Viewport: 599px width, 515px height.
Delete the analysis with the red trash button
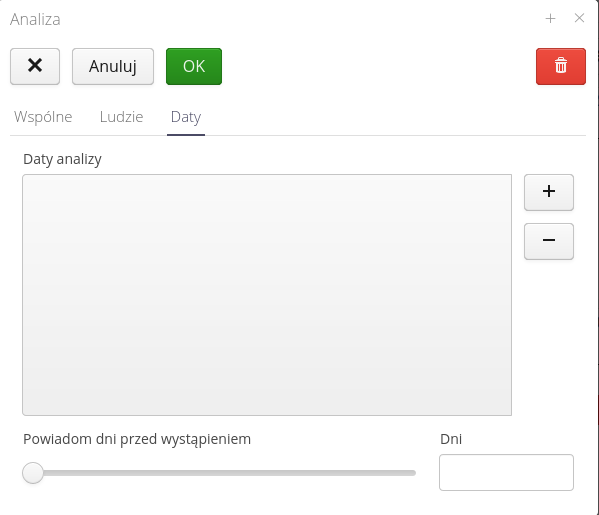pos(560,66)
